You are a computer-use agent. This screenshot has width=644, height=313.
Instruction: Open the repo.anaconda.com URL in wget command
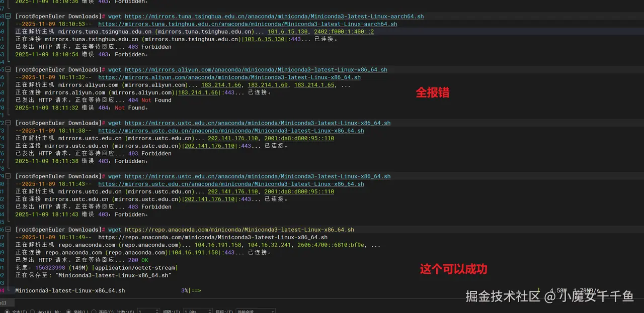coord(239,230)
